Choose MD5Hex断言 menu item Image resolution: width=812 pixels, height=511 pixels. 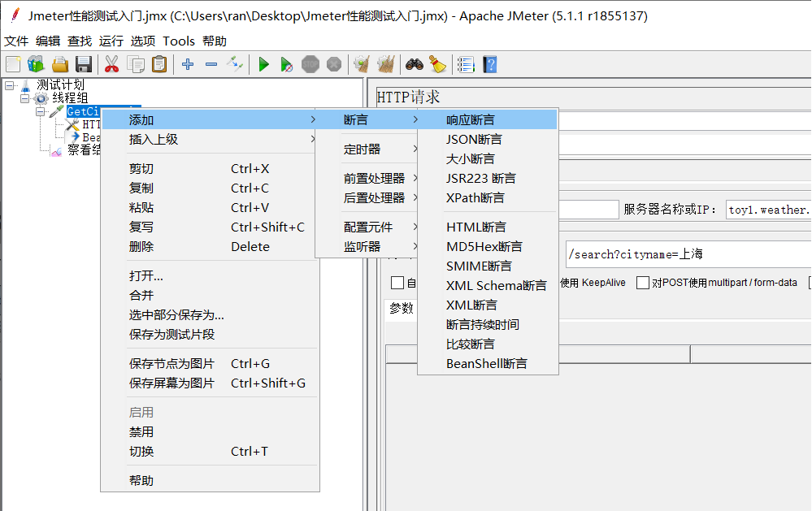488,246
